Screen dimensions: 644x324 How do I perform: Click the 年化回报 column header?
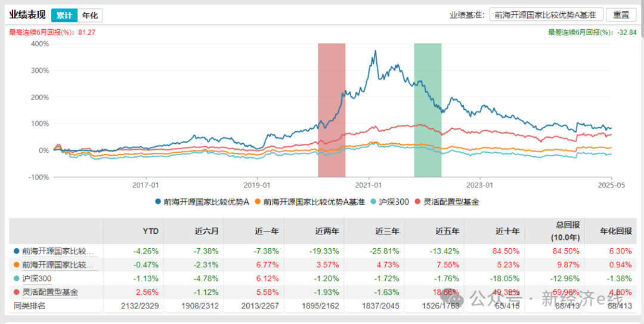618,231
